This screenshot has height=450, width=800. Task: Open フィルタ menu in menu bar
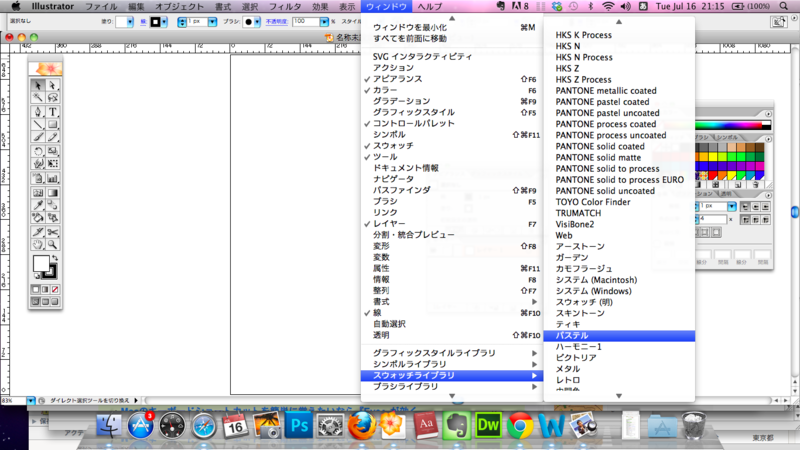click(x=285, y=7)
